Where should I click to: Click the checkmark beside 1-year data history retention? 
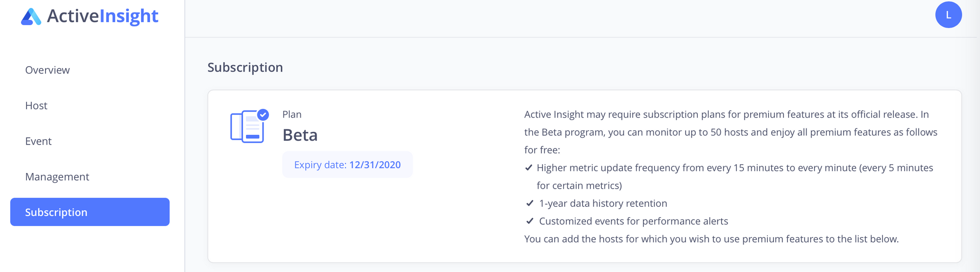click(x=530, y=203)
